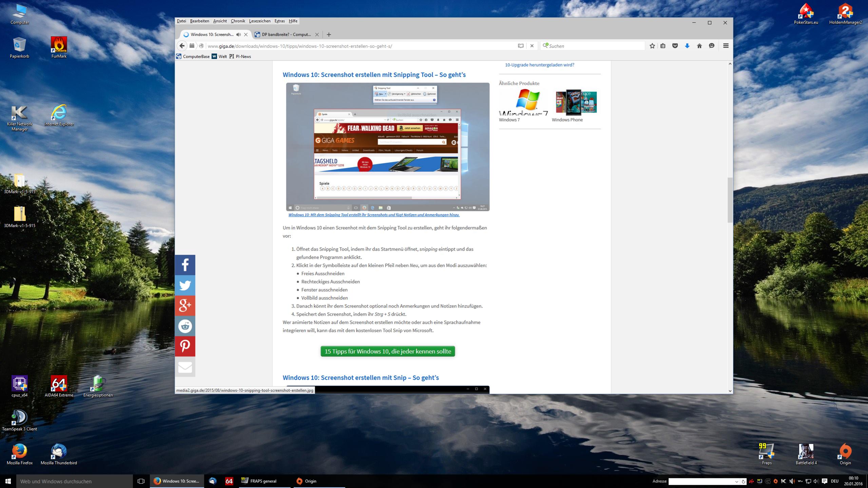The width and height of the screenshot is (868, 488).
Task: Open the Snipping Tool image caption link
Action: point(374,215)
